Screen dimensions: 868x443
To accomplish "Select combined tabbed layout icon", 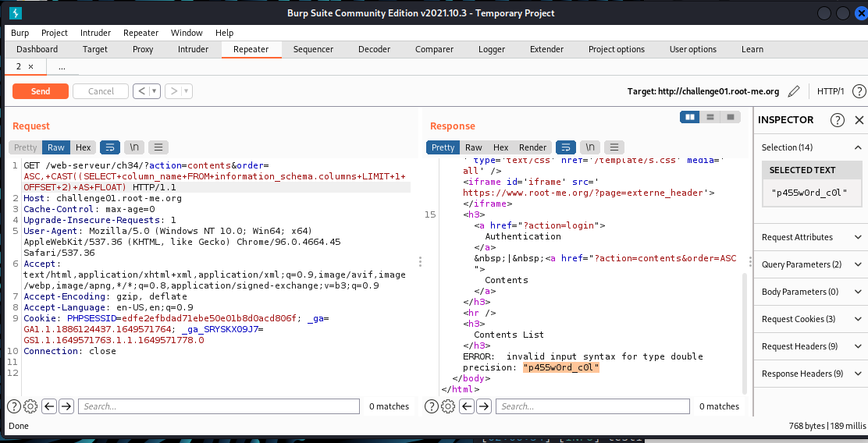I will click(x=731, y=117).
